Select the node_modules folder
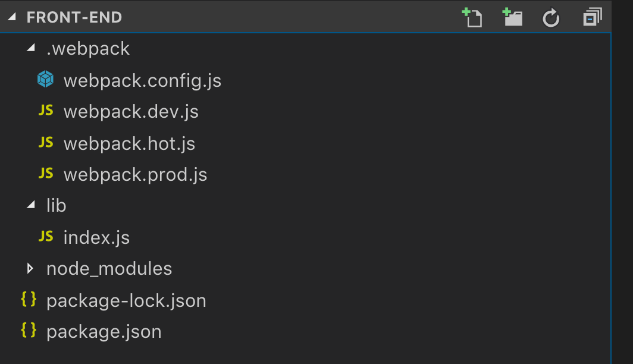The width and height of the screenshot is (633, 364). [x=109, y=269]
